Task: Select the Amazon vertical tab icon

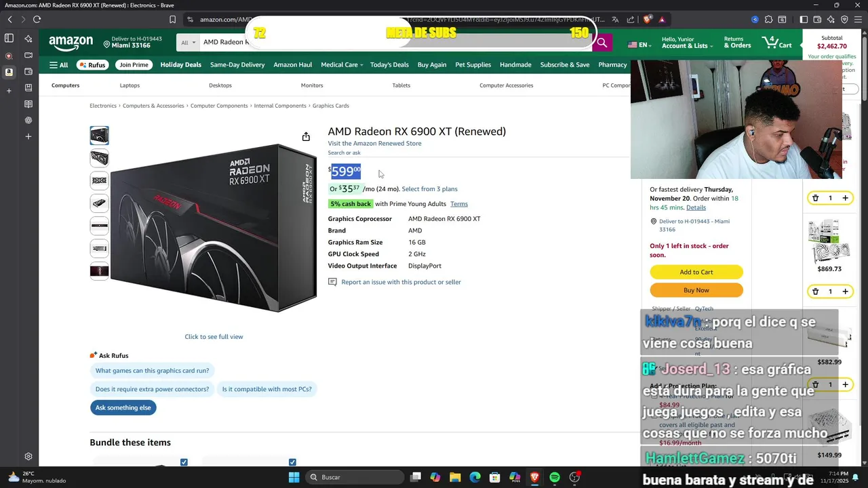Action: [x=9, y=72]
